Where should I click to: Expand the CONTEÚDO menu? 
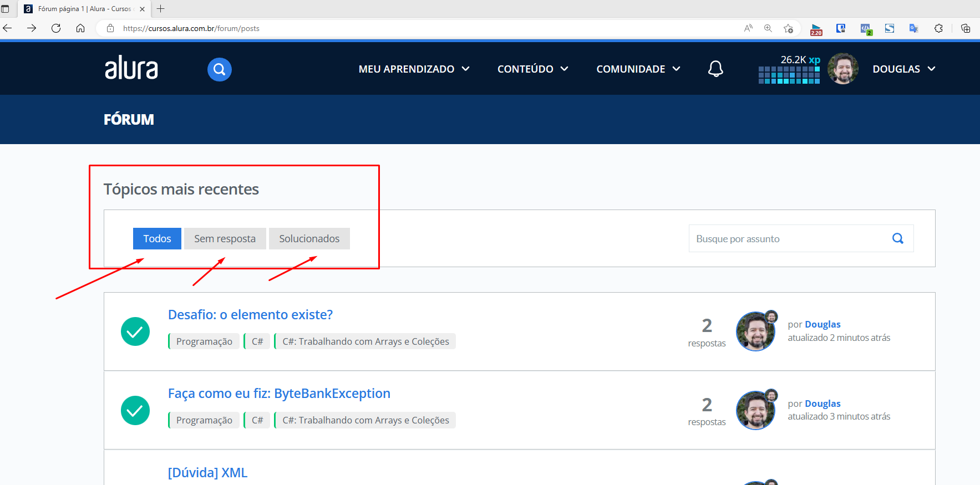pyautogui.click(x=533, y=69)
